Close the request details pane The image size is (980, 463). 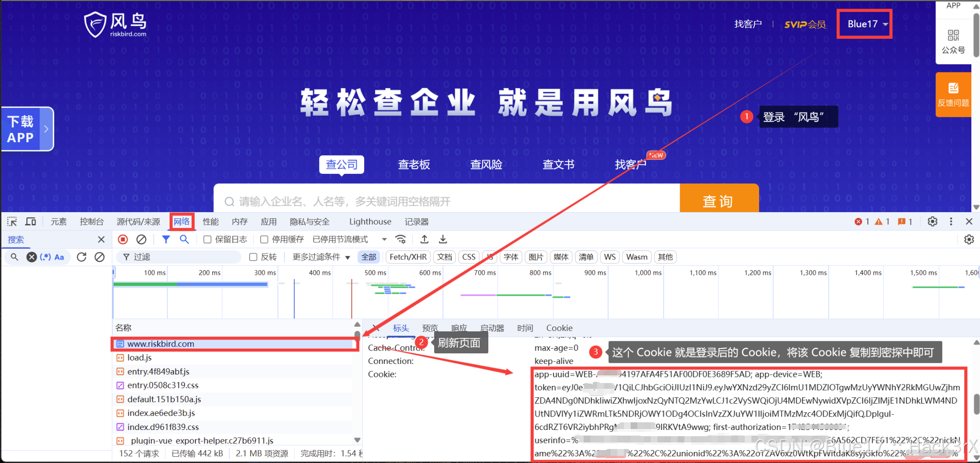tap(376, 328)
